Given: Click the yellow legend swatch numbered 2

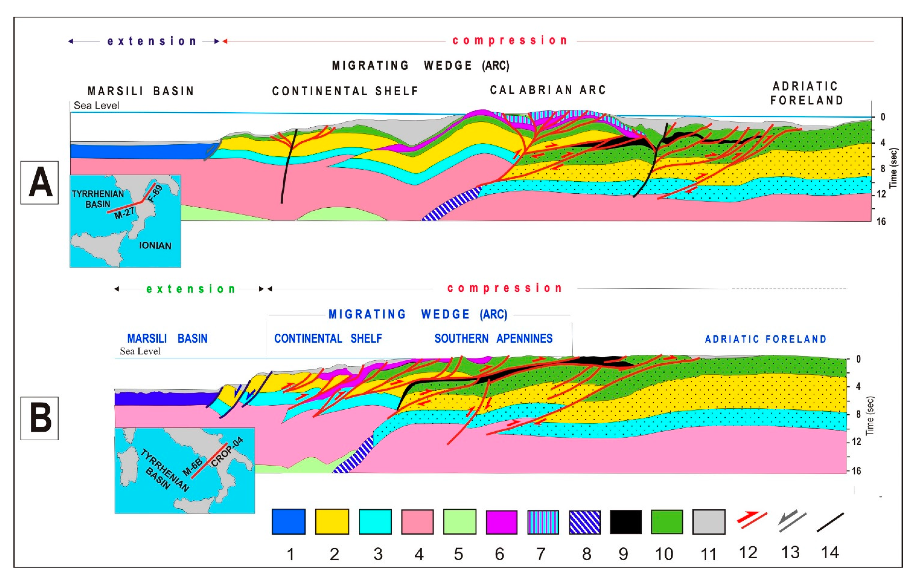Looking at the screenshot, I should click(x=332, y=521).
